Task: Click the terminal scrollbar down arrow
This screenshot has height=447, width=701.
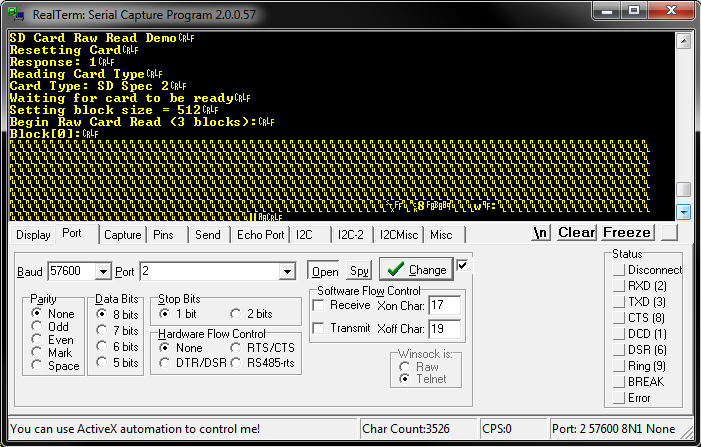Action: pyautogui.click(x=684, y=212)
